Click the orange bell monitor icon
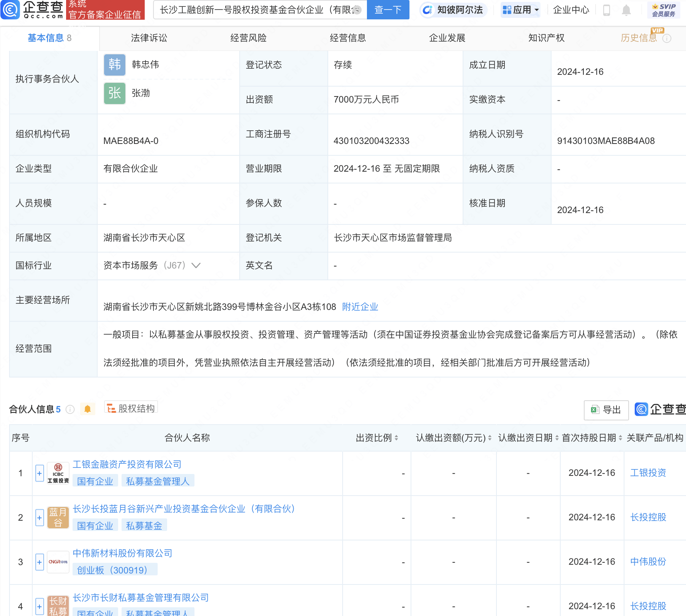686x616 pixels. click(87, 409)
